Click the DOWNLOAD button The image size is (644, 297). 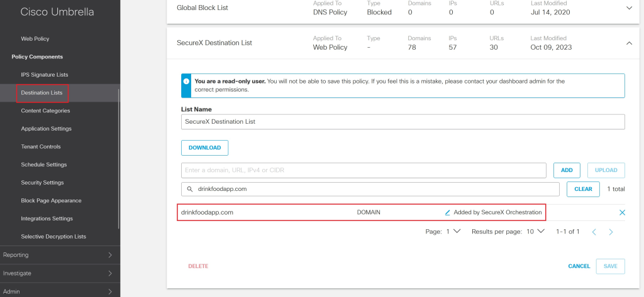point(204,148)
